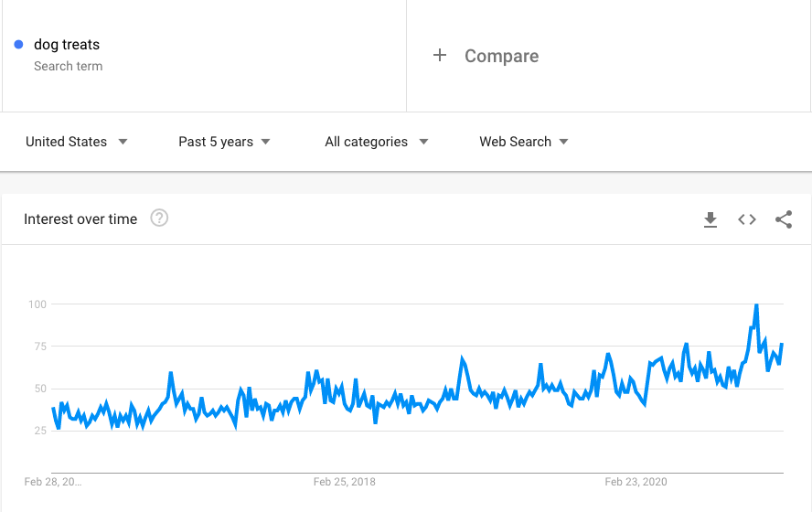Click the Search term label under dog treats

pos(68,66)
